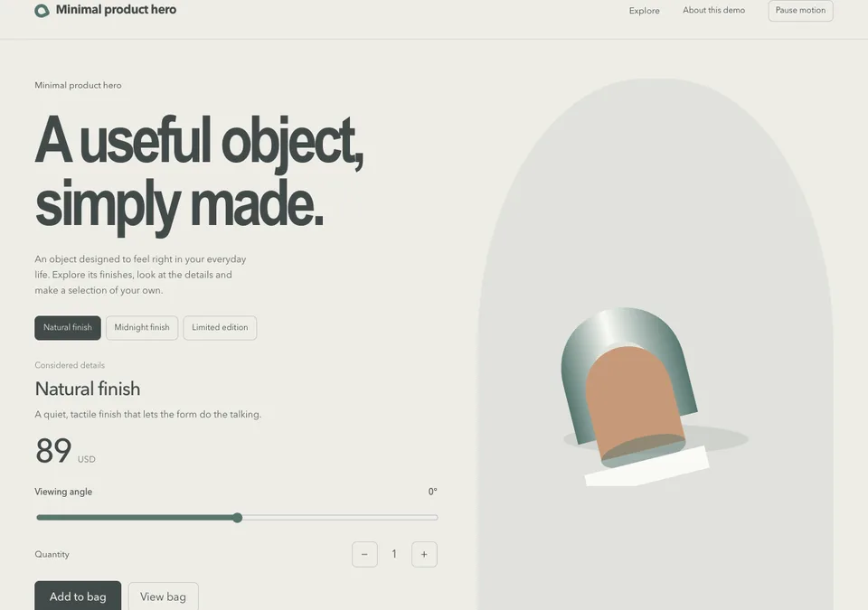Click the Quantity label
Viewport: 868px width, 610px height.
pyautogui.click(x=52, y=554)
